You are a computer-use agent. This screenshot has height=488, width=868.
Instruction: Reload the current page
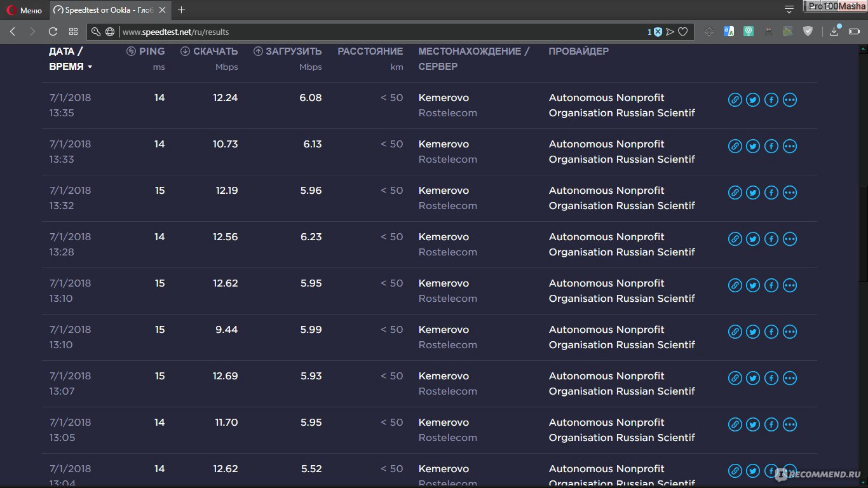point(53,32)
